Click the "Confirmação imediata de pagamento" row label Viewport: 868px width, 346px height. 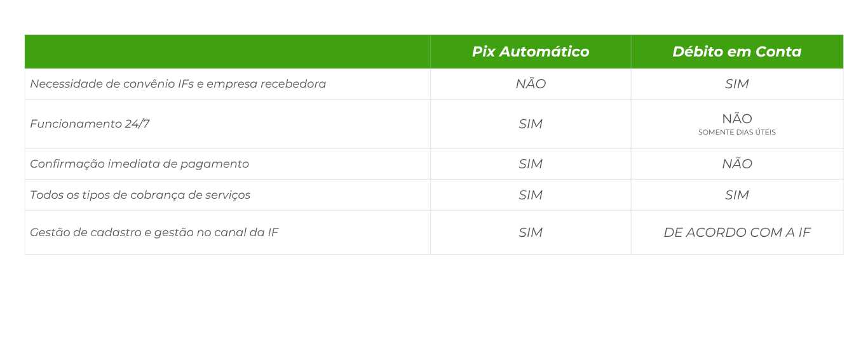[139, 164]
